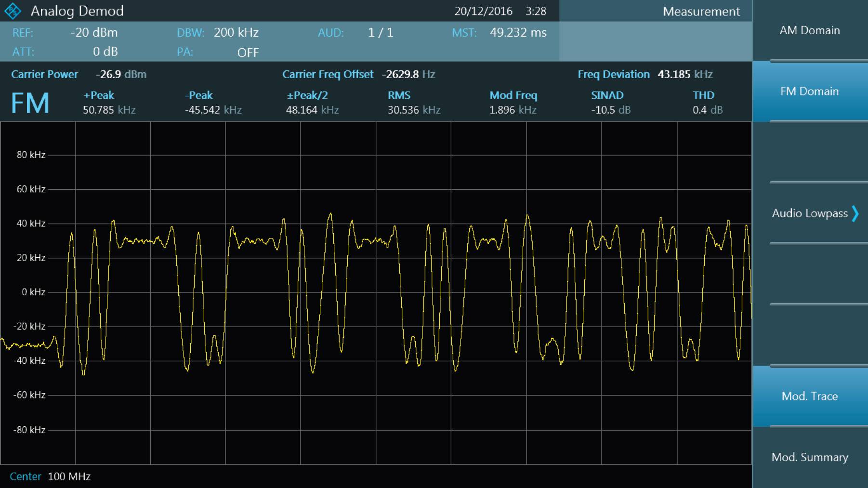Click the Rohde & Schwarz logo icon
Image resolution: width=868 pixels, height=488 pixels.
(13, 11)
